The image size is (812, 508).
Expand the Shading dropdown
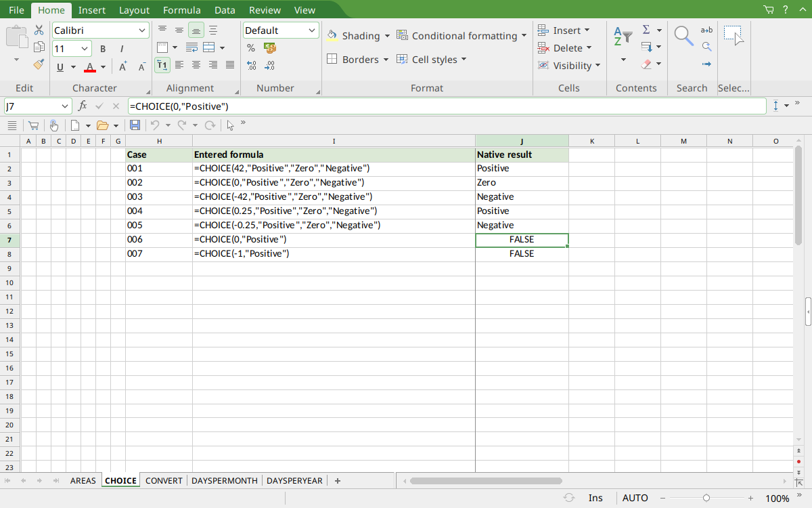click(x=387, y=36)
